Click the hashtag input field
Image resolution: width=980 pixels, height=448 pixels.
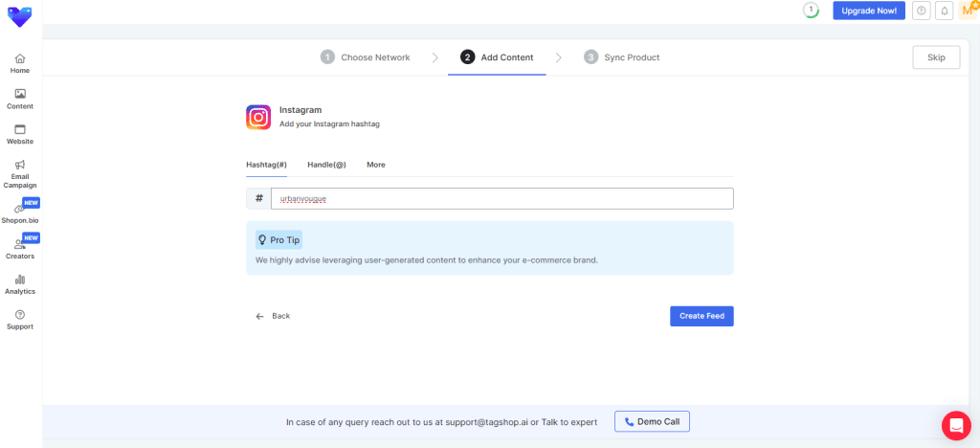pos(501,198)
